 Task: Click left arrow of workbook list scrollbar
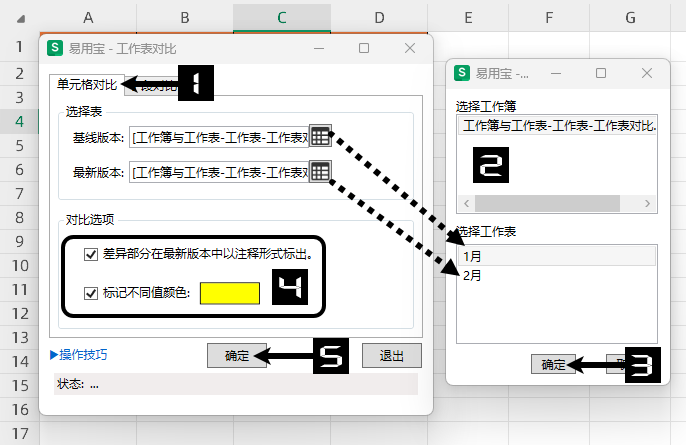pos(466,203)
